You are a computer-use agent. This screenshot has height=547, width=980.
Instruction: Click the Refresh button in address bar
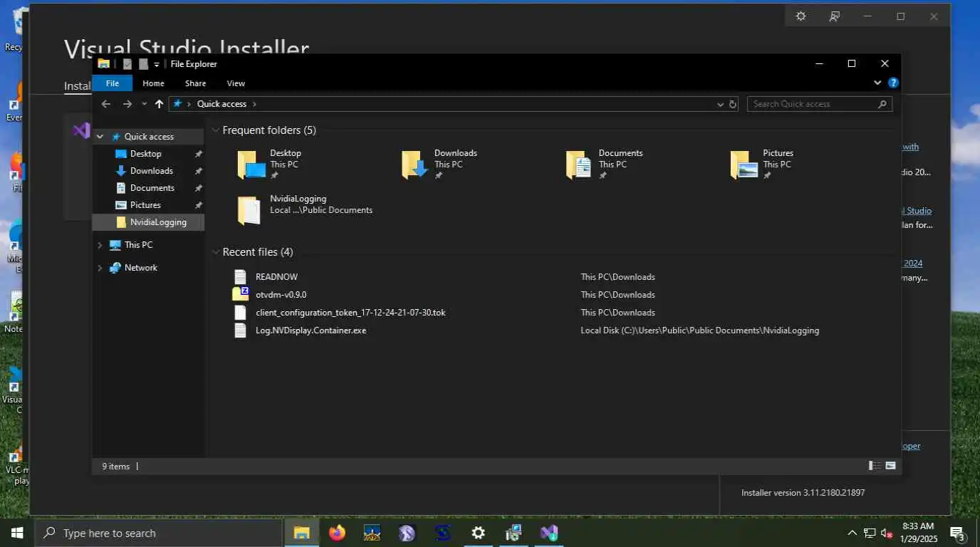pos(732,104)
